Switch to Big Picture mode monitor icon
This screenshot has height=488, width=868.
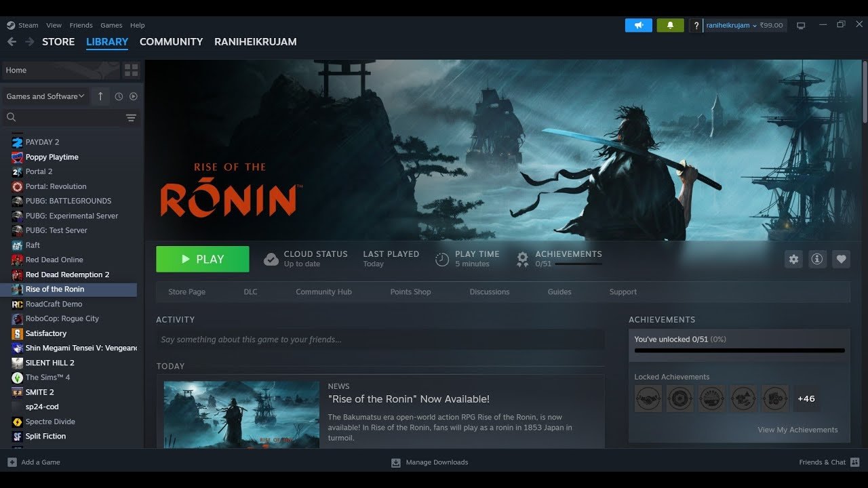tap(801, 26)
